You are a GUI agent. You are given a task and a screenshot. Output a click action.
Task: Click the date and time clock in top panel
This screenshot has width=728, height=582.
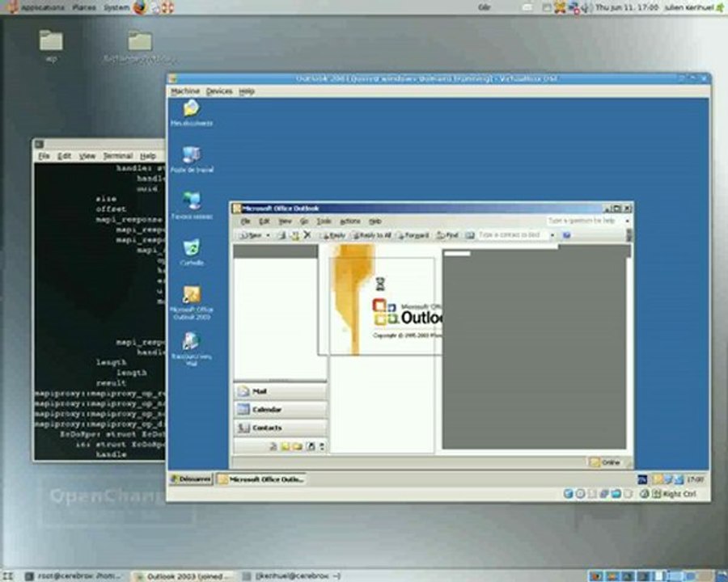626,7
